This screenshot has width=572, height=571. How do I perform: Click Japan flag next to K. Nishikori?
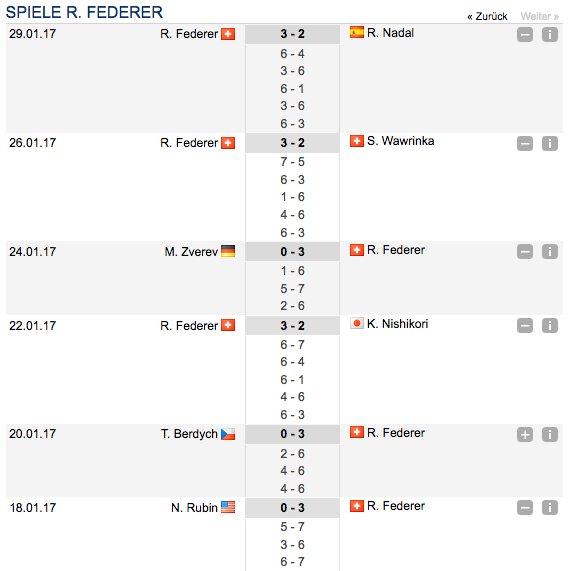click(x=357, y=323)
